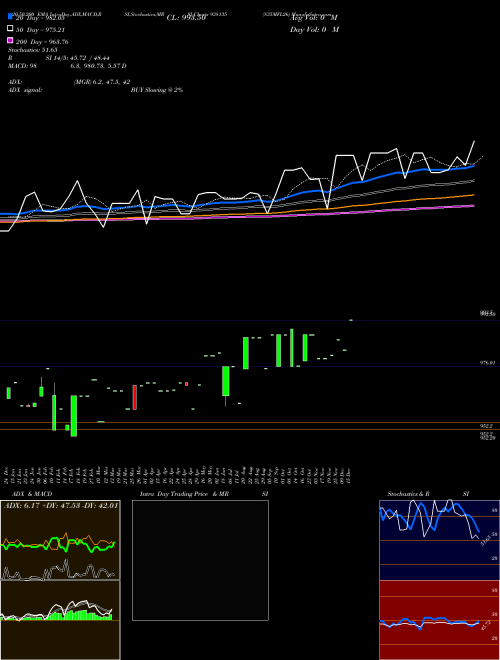Open the MACD histogram chart with green bars
The width and height of the screenshot is (500, 660).
[60, 620]
